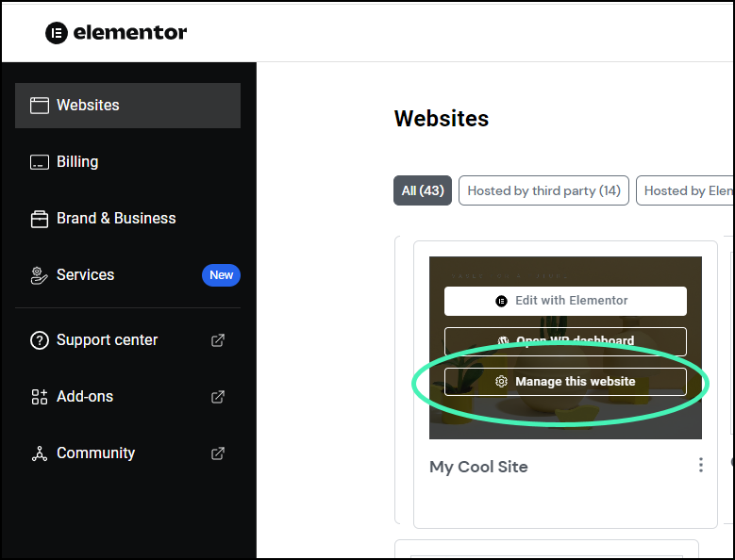
Task: Click the New badge next to Services
Action: (221, 275)
